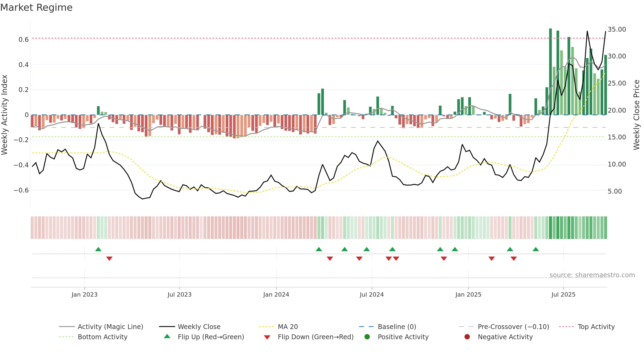Viewport: 644px width, 362px height.
Task: Click the source: sharemaestro.com text
Action: pos(592,275)
